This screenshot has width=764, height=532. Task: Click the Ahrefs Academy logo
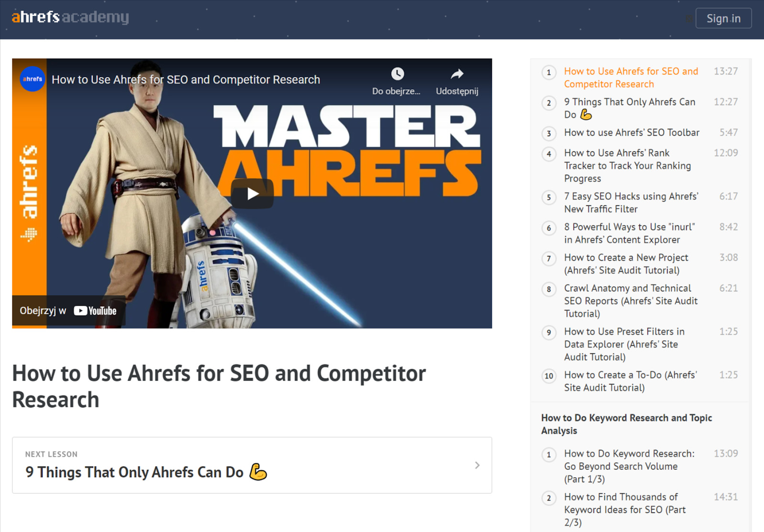pos(70,17)
